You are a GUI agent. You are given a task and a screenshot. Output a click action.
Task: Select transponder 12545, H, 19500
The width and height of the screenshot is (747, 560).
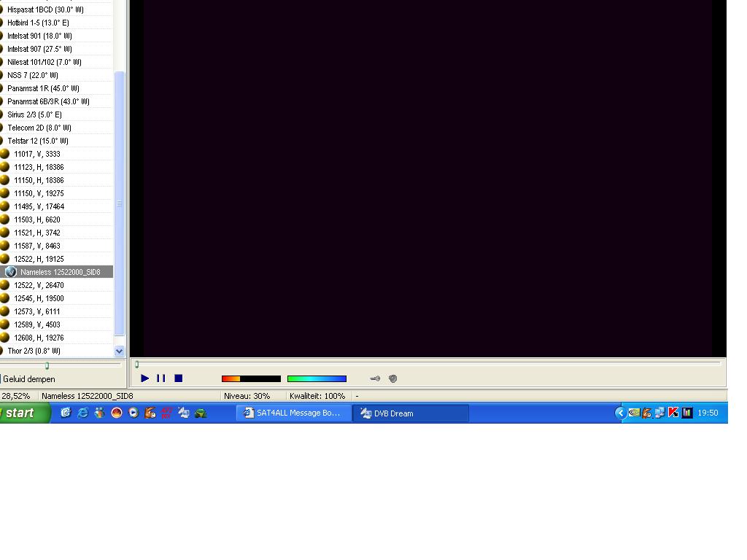(x=39, y=298)
